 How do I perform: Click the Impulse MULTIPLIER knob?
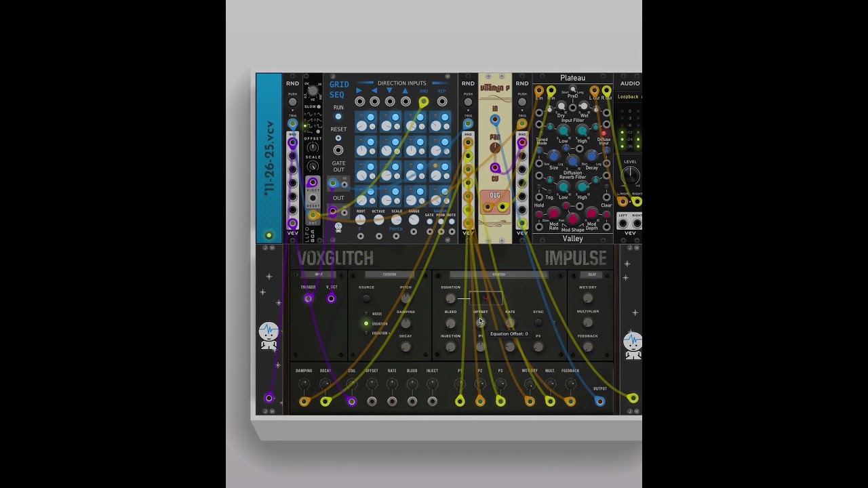point(588,323)
